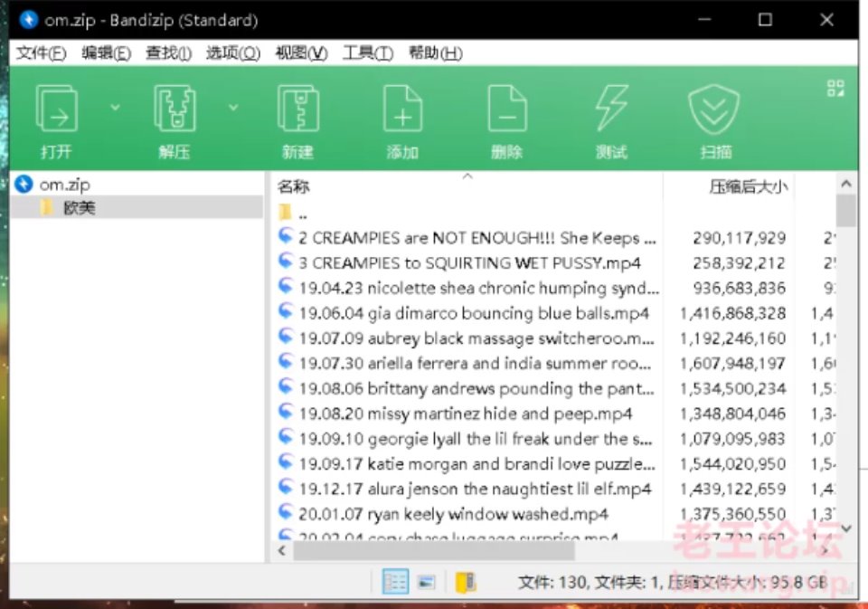Expand the dropdown arrow next to 解压
Screen dimensions: 868x609
(233, 107)
